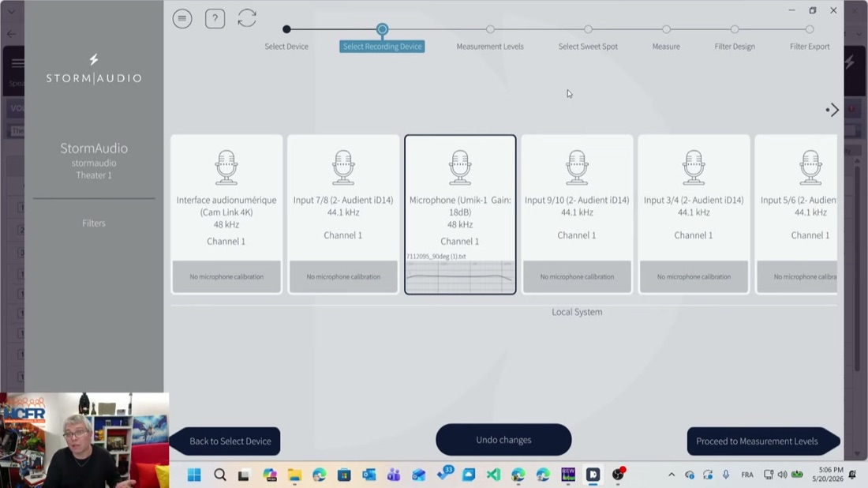Open Microsoft Store from the taskbar
This screenshot has height=488, width=868.
(344, 475)
